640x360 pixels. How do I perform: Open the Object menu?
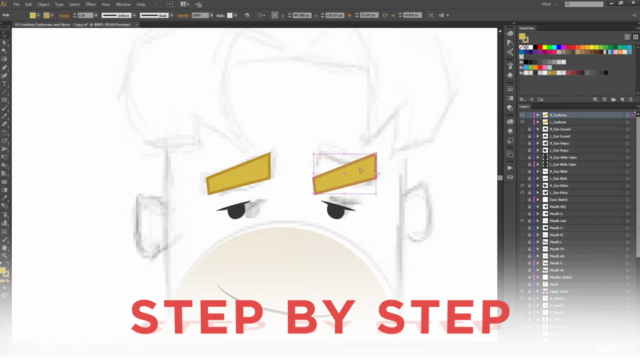43,4
